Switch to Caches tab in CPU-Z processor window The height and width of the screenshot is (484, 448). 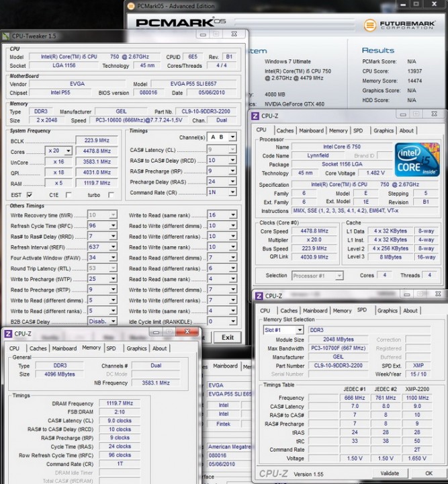(x=285, y=130)
